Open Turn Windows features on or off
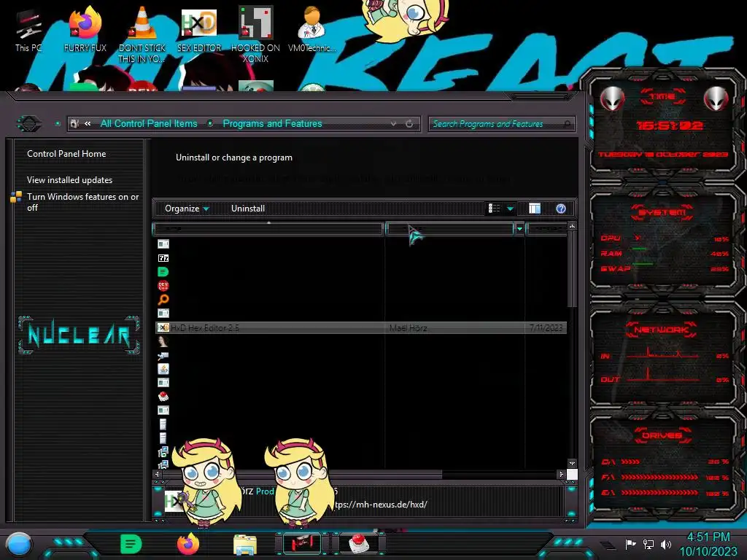Image resolution: width=747 pixels, height=560 pixels. (x=82, y=202)
